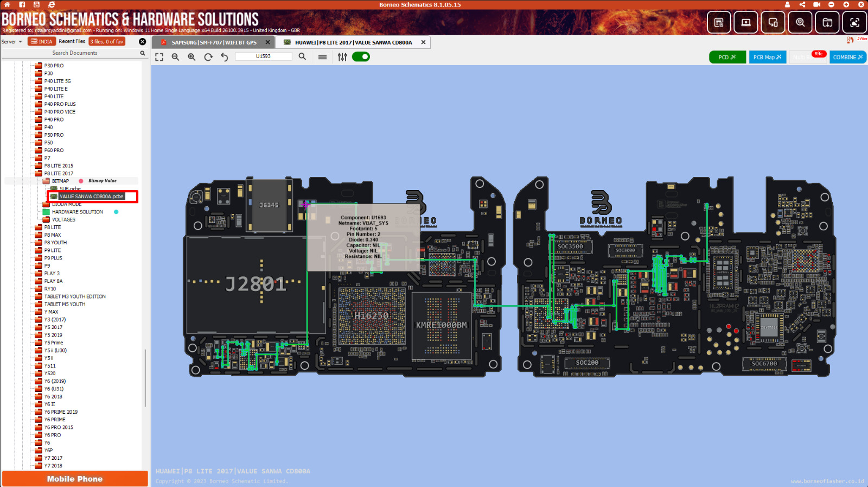This screenshot has width=868, height=487.
Task: Select the Y7 2018 folder
Action: tap(53, 466)
